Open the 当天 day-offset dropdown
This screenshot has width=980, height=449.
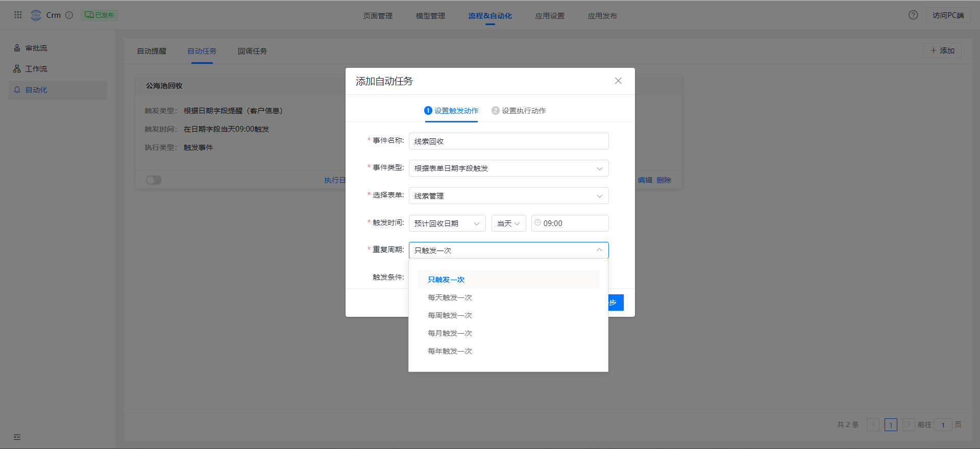click(508, 223)
